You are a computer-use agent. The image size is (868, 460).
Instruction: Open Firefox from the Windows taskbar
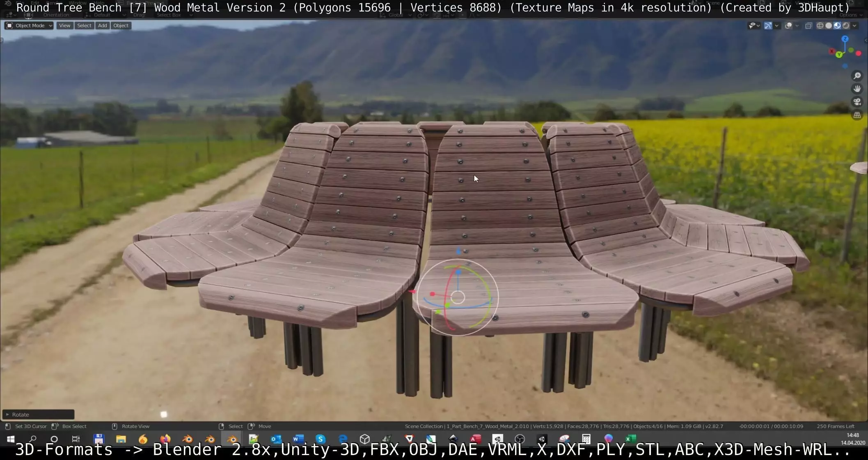coord(165,439)
